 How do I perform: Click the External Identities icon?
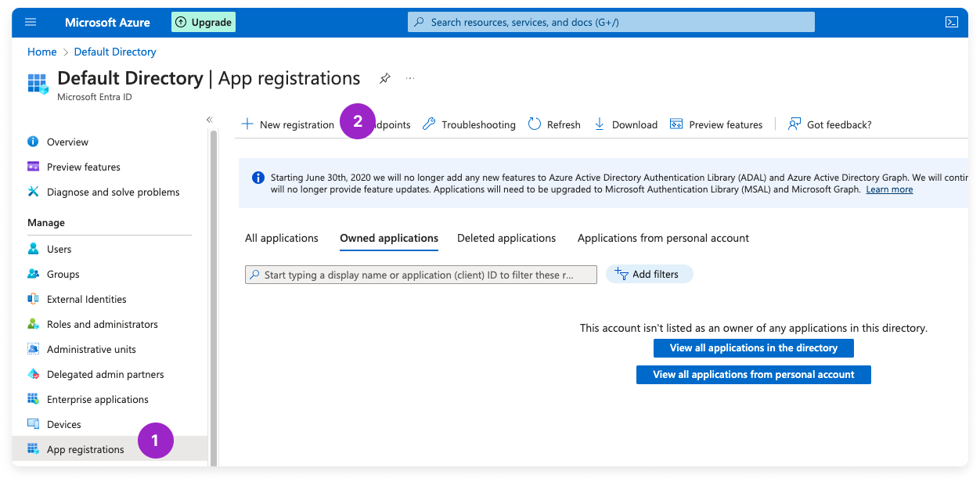pyautogui.click(x=33, y=299)
